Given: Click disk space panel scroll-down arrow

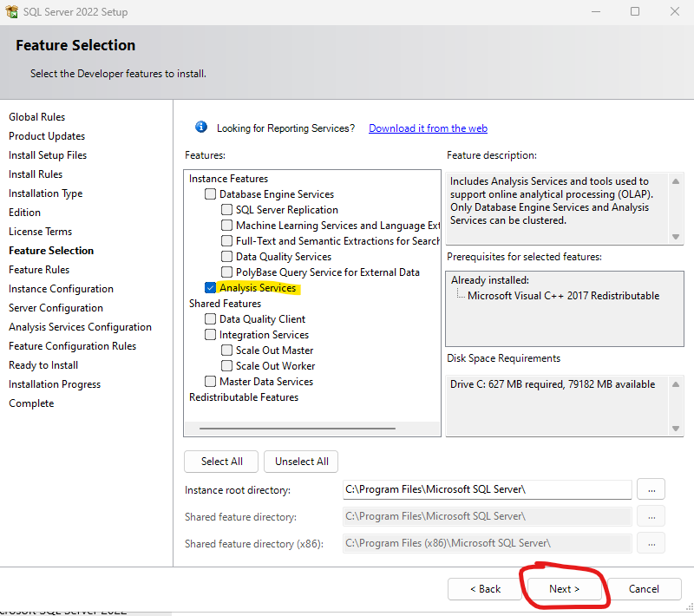Looking at the screenshot, I should click(x=676, y=428).
